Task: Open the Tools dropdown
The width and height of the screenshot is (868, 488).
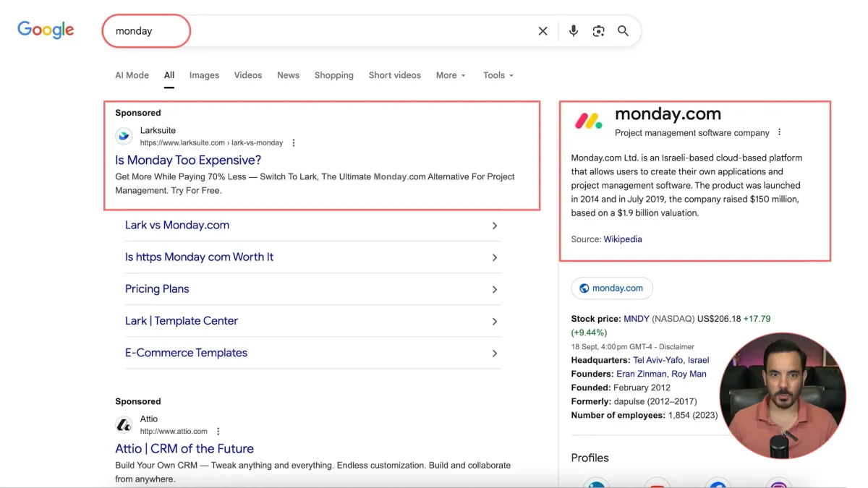Action: click(498, 75)
